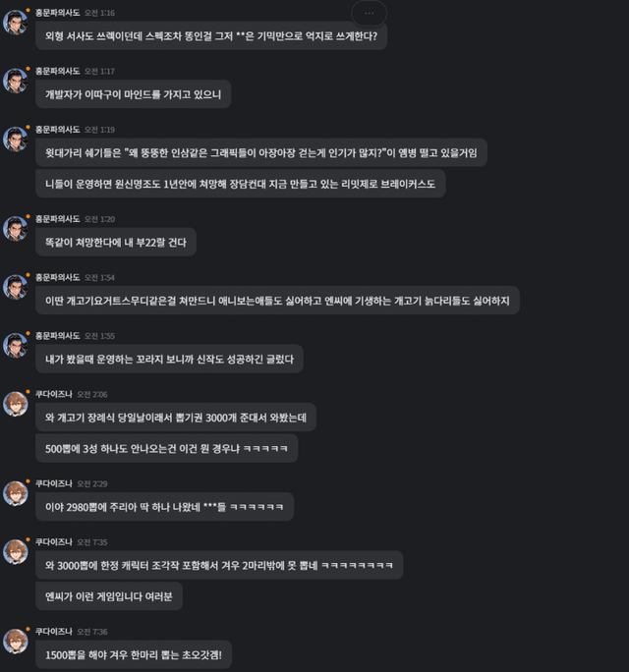Open 쿠다이즈나 username at 오전 7:35

pos(54,542)
